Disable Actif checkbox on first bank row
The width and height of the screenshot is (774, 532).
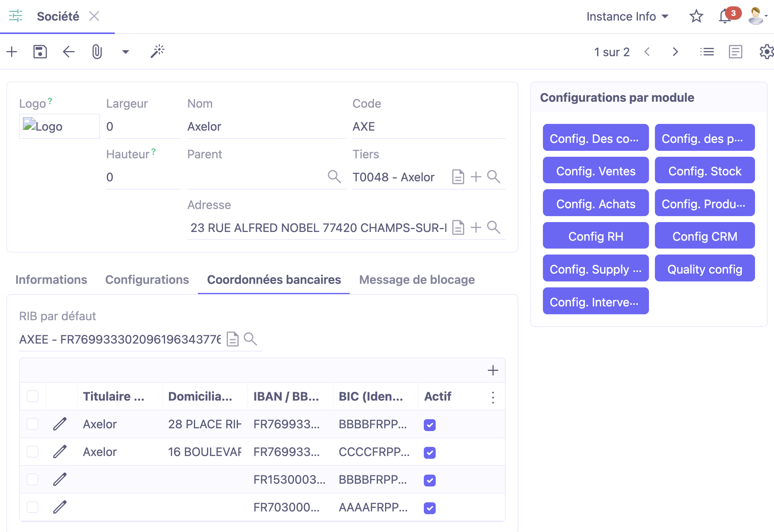[429, 425]
